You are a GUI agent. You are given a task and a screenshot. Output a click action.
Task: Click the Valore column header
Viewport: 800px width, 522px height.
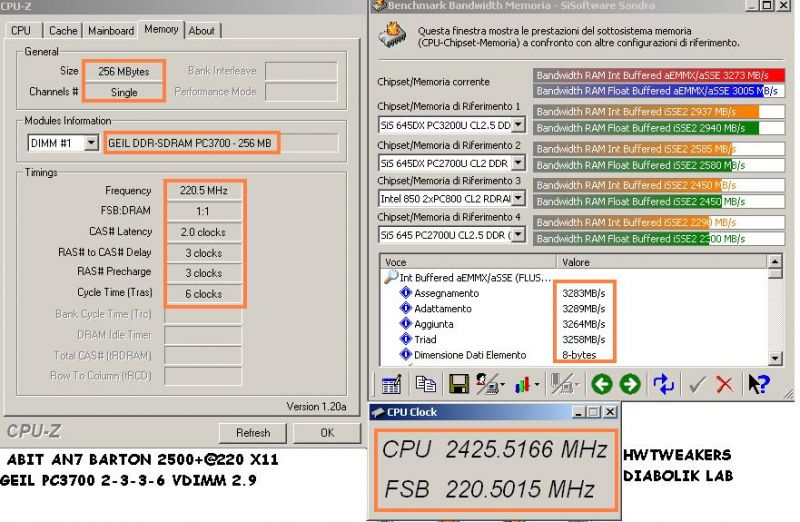click(x=662, y=262)
